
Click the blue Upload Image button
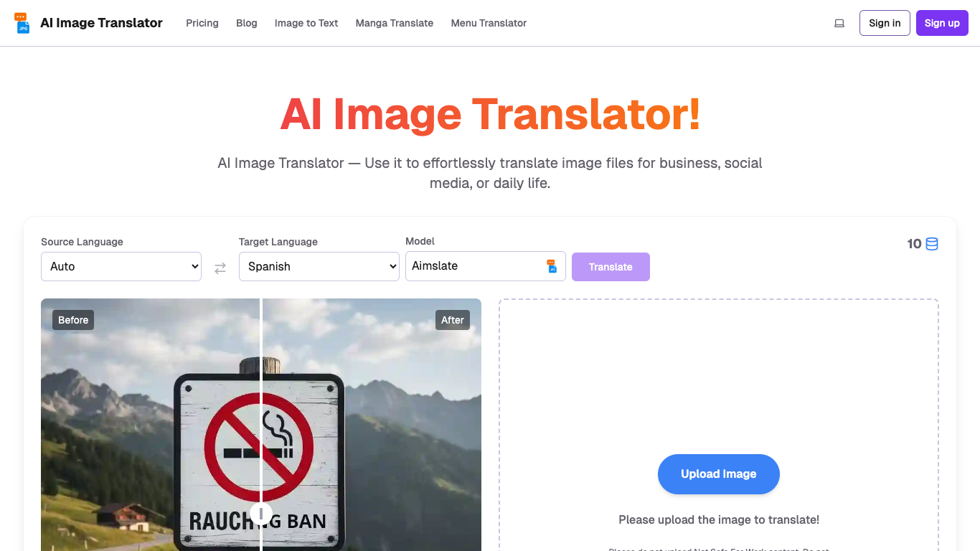coord(718,474)
